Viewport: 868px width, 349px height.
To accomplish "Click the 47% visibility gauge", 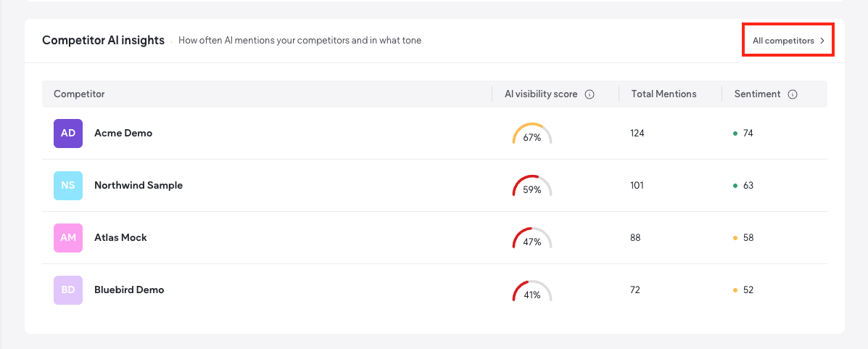I will tap(532, 238).
